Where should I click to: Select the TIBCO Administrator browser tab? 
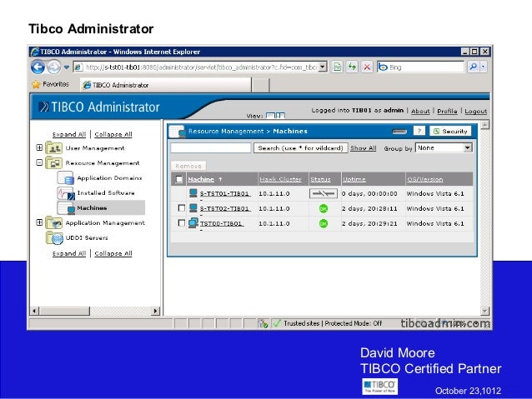tap(166, 85)
